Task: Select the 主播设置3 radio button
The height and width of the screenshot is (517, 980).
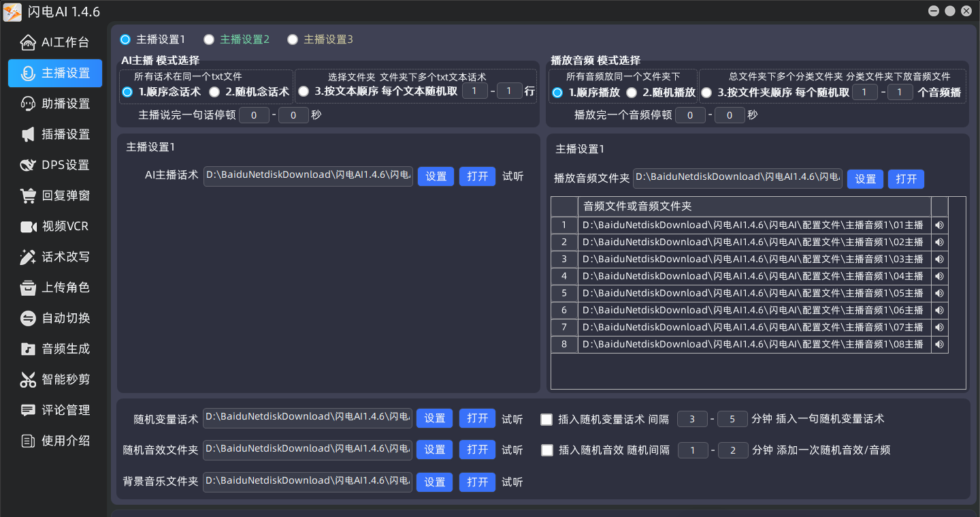Action: pos(293,40)
